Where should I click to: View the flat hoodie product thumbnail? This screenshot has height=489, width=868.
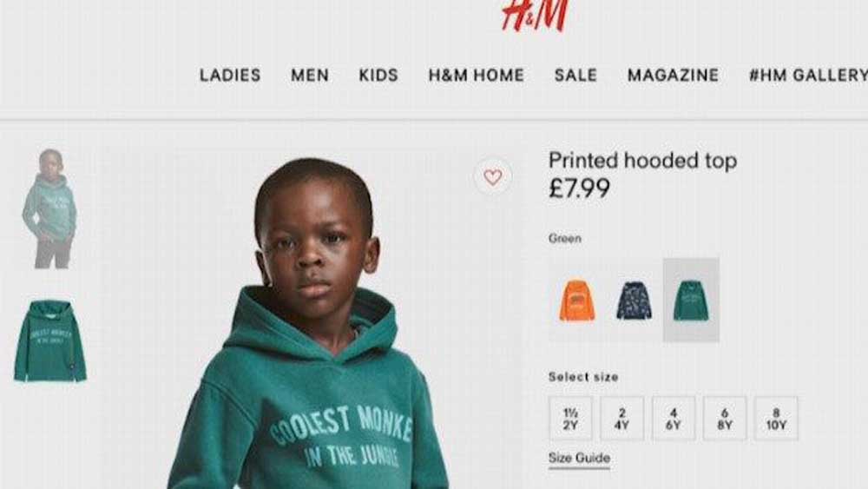(50, 340)
